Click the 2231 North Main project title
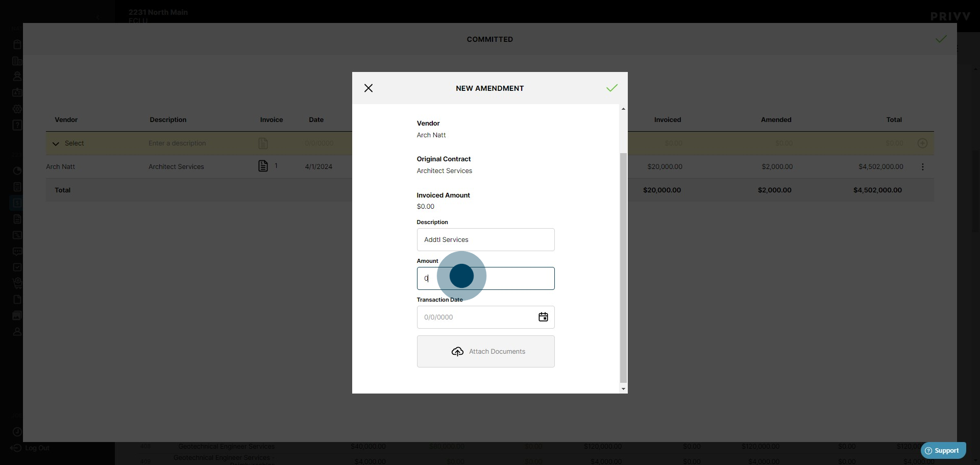 (158, 12)
